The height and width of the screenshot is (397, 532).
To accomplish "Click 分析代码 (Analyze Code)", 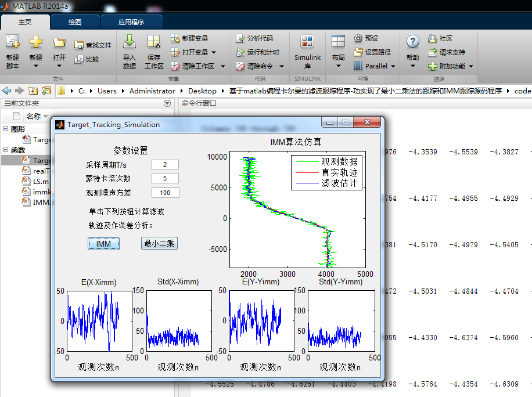I will click(x=254, y=38).
